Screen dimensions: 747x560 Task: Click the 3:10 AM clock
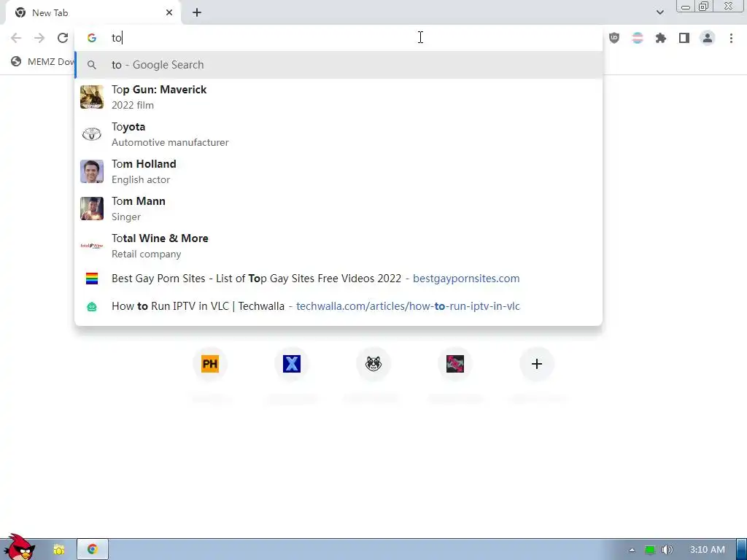pyautogui.click(x=708, y=550)
